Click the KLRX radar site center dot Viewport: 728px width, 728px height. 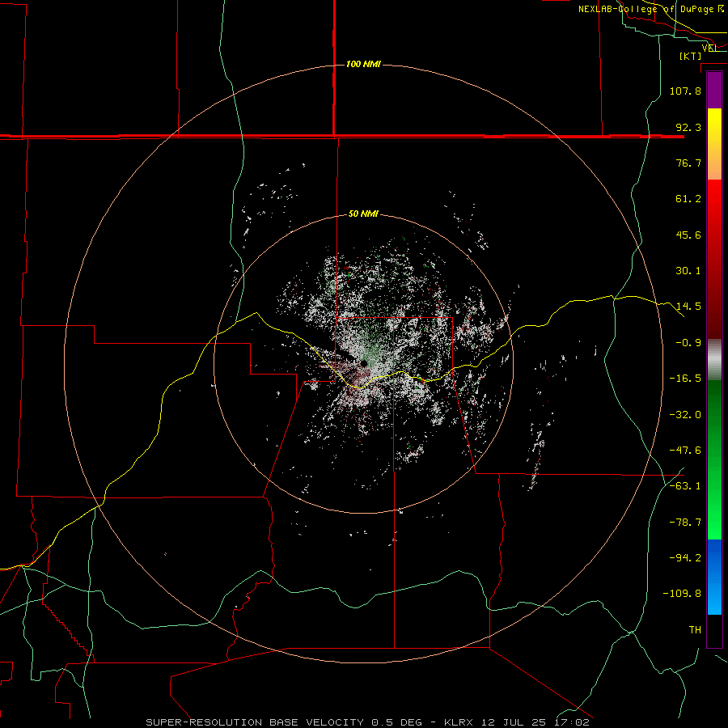[x=364, y=363]
